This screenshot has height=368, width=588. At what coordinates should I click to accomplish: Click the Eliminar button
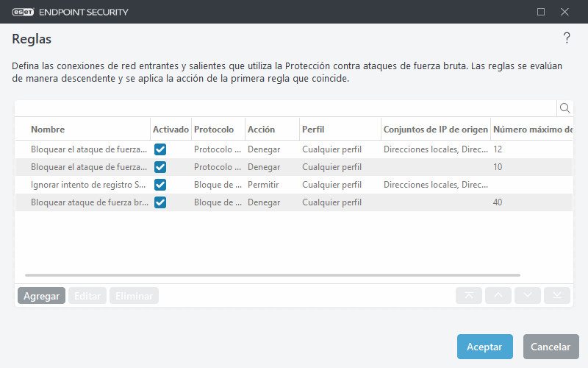(134, 296)
